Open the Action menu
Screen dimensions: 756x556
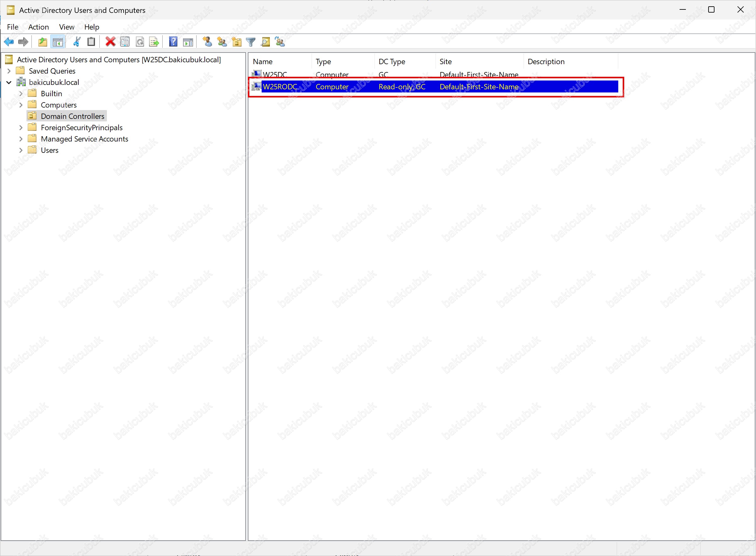coord(38,27)
